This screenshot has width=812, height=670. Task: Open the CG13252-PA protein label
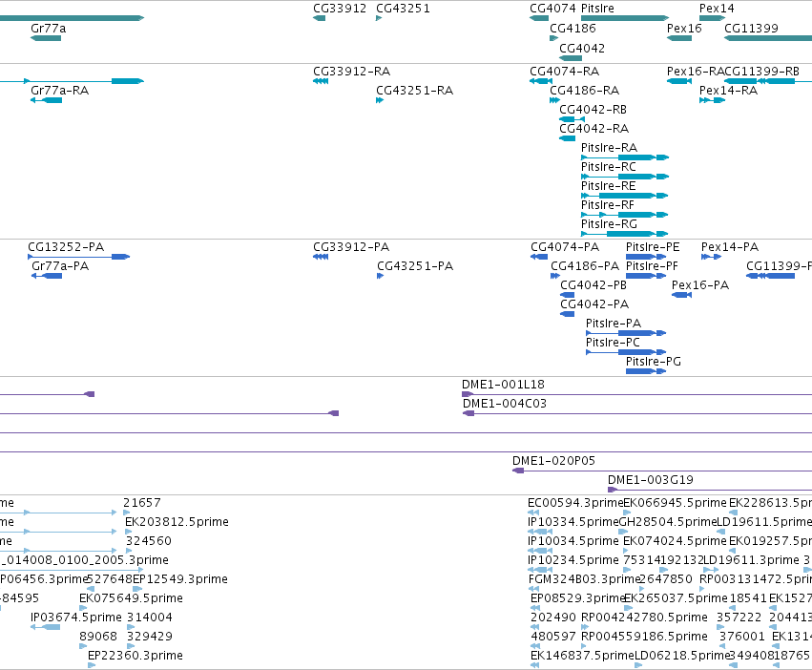[66, 247]
